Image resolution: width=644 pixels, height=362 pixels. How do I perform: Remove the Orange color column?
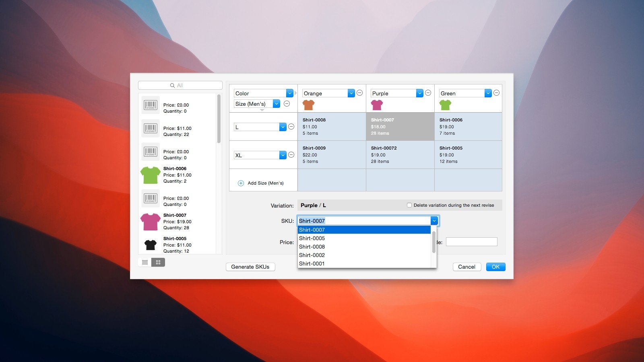click(x=360, y=93)
